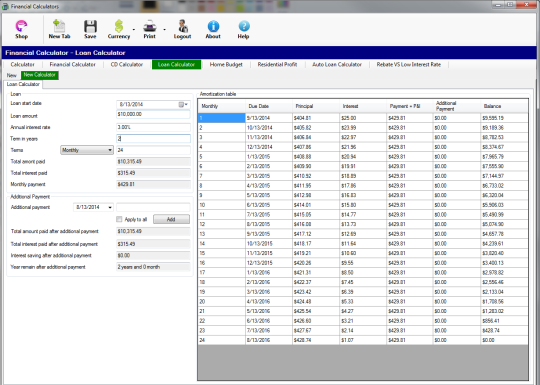Click the Principal column header
Screen dimensions: 540x385
(x=316, y=106)
